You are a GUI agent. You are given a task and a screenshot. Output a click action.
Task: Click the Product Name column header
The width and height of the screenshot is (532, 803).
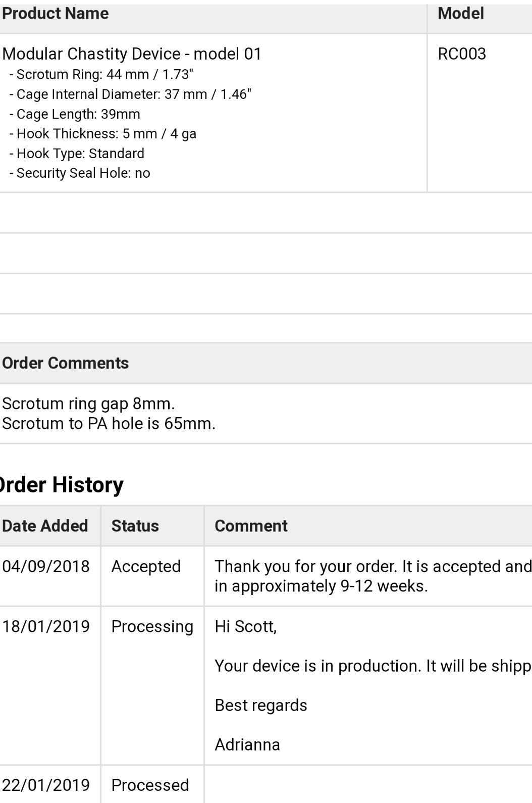point(56,14)
